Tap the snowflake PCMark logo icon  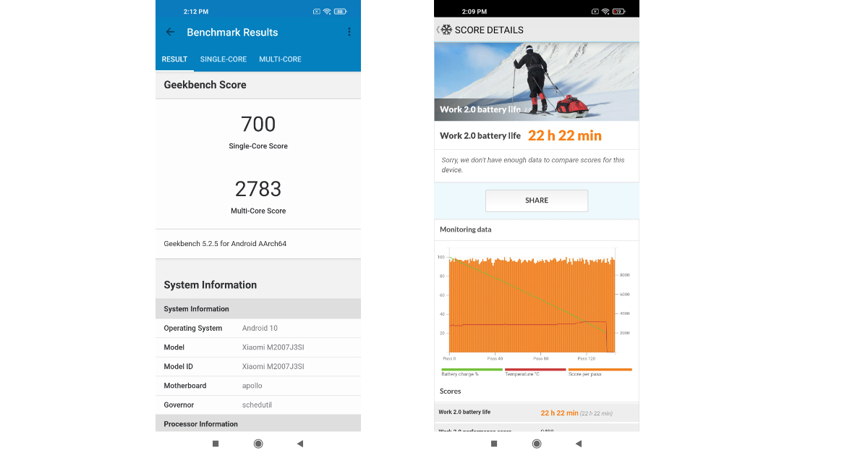click(446, 30)
